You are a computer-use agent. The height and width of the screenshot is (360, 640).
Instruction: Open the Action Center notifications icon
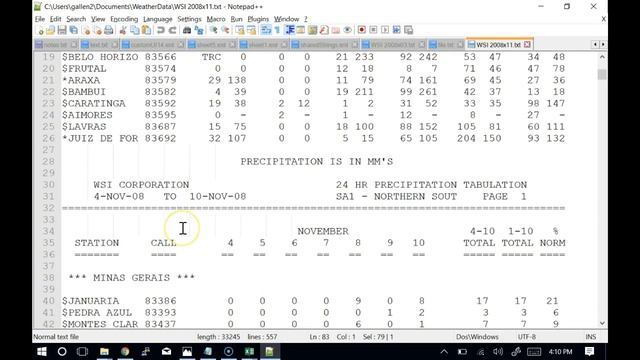click(x=589, y=351)
